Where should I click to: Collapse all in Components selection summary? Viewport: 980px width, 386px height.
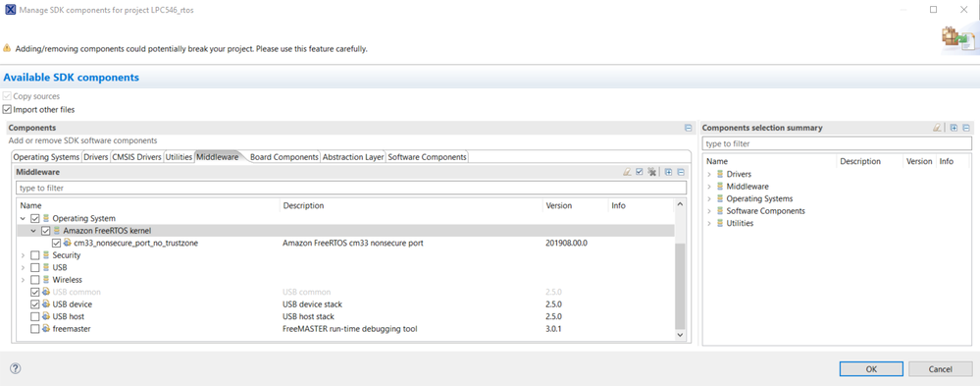pos(965,128)
